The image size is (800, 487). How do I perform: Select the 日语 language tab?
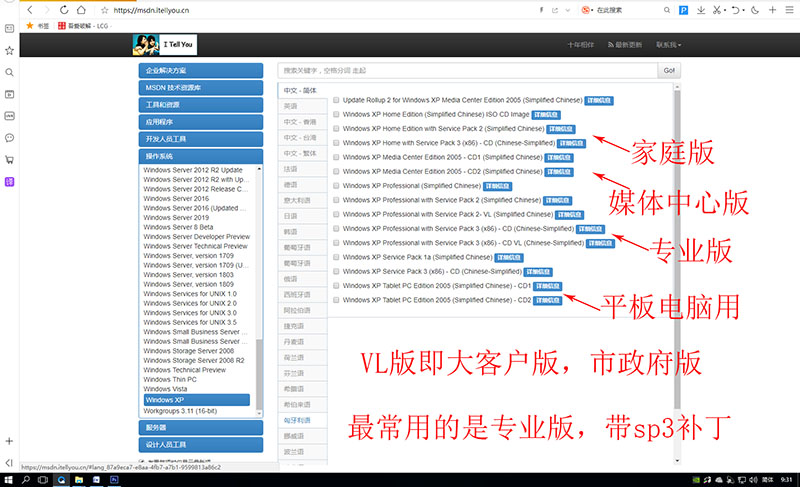point(303,216)
